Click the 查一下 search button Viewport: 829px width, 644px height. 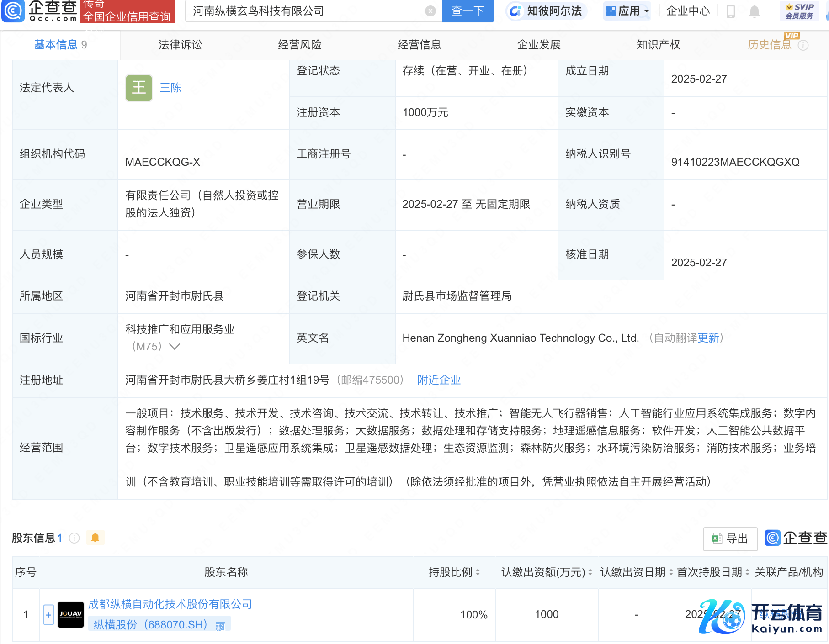[x=468, y=11]
